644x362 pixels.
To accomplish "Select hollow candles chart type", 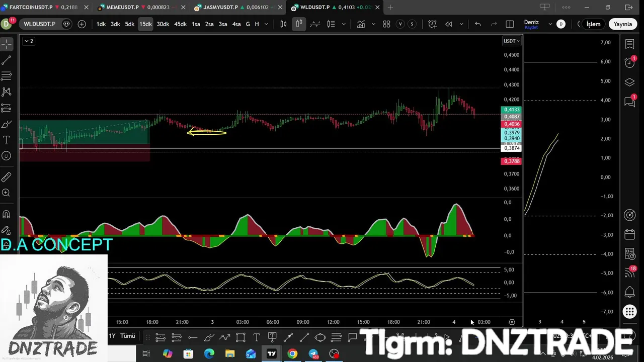I will pos(299,24).
